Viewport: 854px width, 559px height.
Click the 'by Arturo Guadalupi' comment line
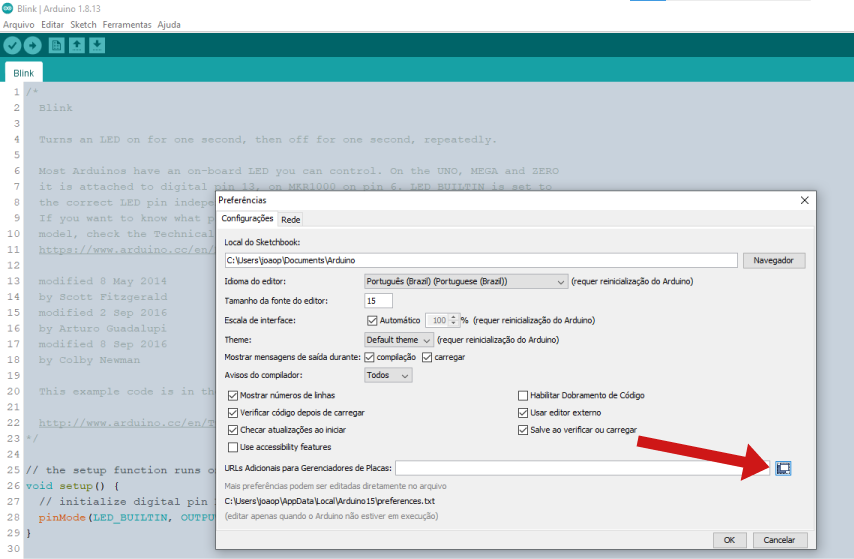(x=103, y=329)
